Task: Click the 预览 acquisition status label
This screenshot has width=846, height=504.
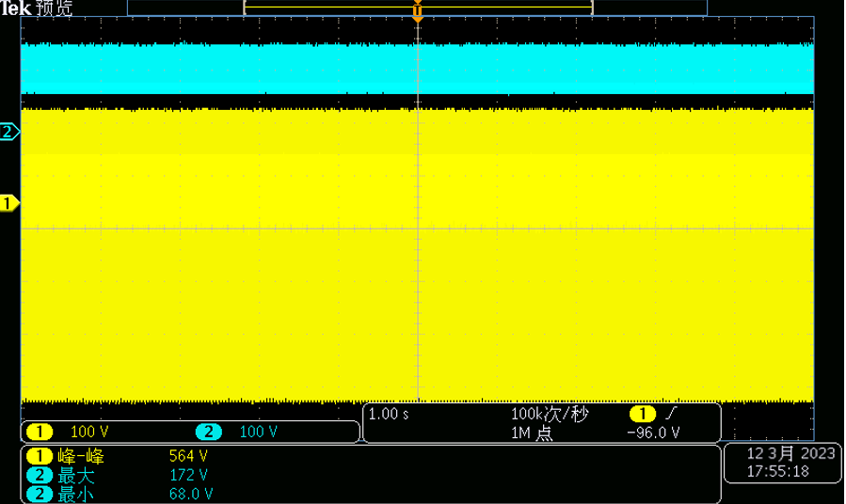Action: (x=54, y=8)
